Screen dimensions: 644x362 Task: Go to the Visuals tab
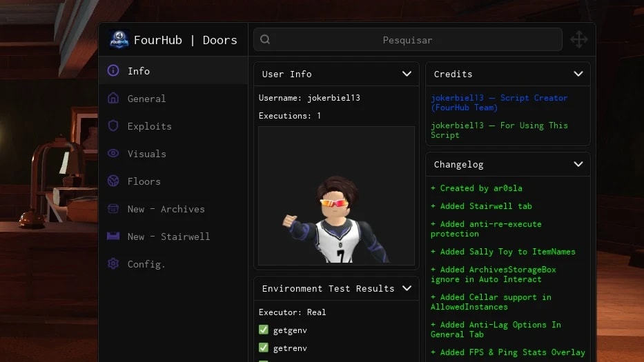[x=173, y=153]
